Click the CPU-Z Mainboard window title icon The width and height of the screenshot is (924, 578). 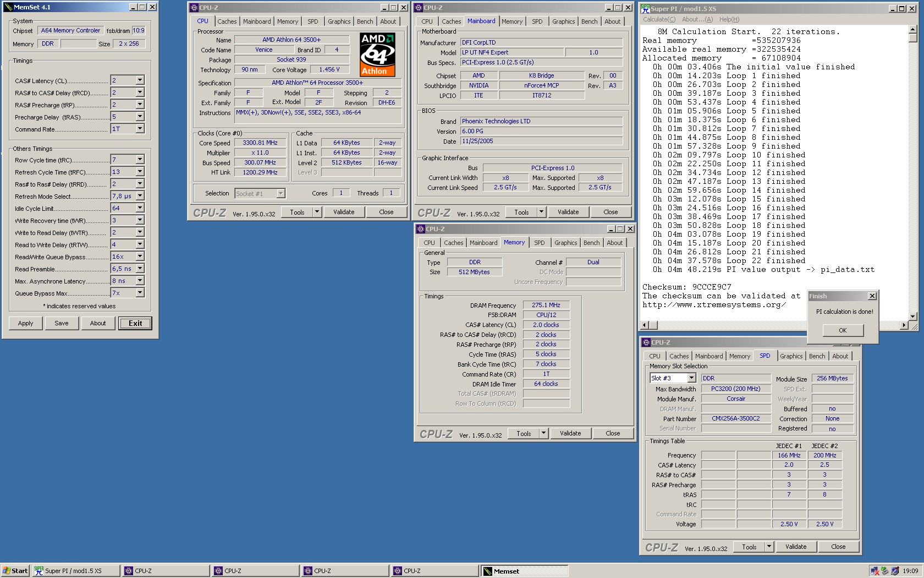coord(419,8)
